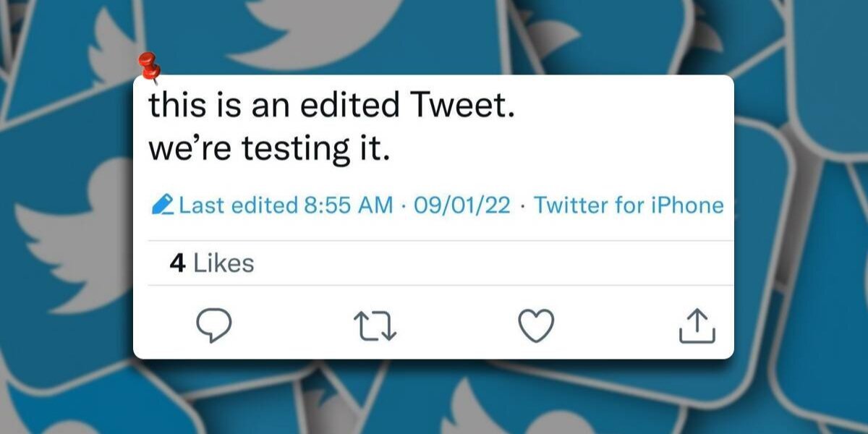The image size is (868, 434).
Task: Open the "Last edited" edit history link
Action: point(237,205)
